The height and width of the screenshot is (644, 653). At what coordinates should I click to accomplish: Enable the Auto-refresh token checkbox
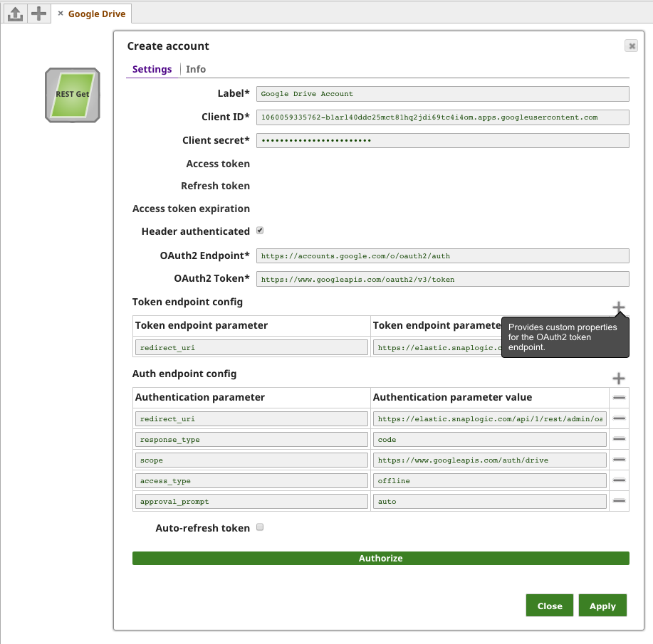260,527
